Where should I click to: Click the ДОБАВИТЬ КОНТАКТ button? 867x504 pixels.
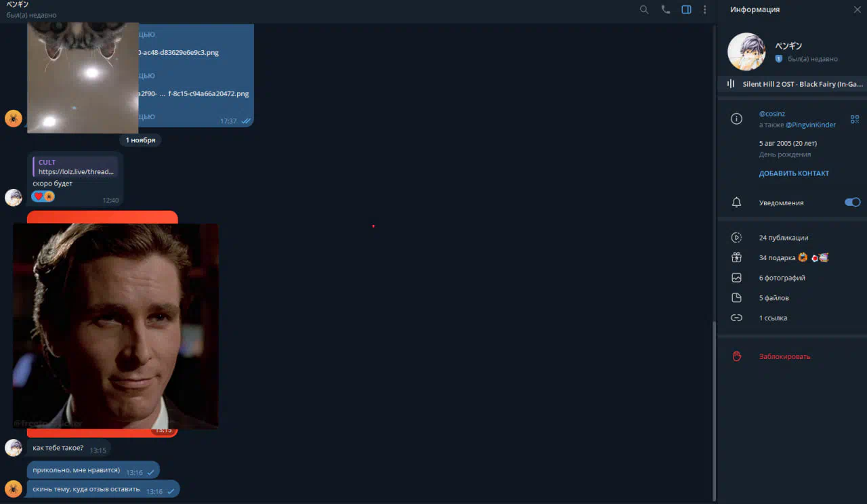[x=794, y=173]
